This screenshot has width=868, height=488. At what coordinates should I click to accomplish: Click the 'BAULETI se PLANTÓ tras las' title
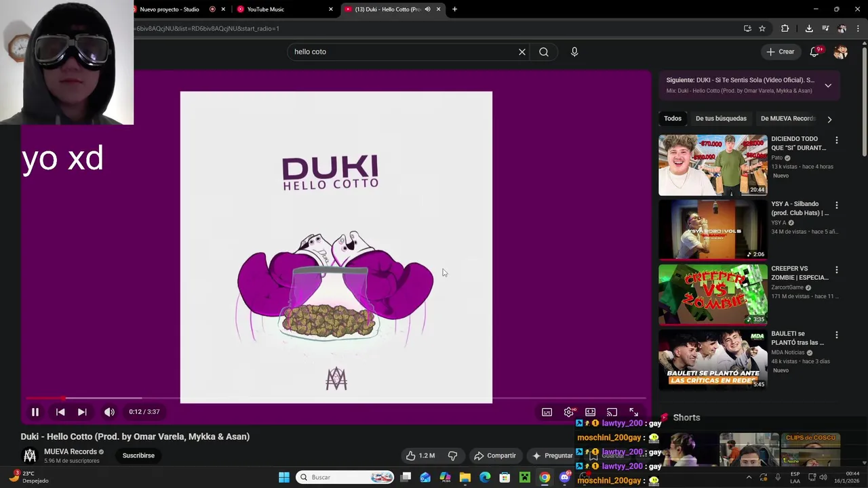(x=797, y=338)
